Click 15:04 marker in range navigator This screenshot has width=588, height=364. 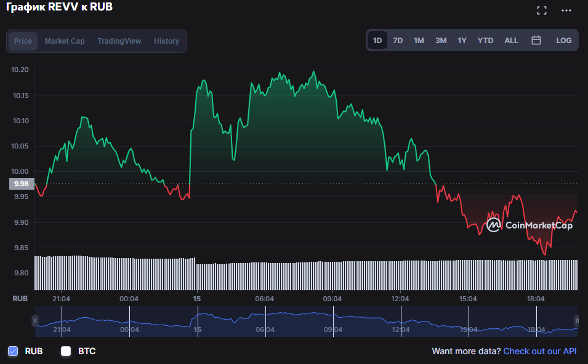(469, 330)
